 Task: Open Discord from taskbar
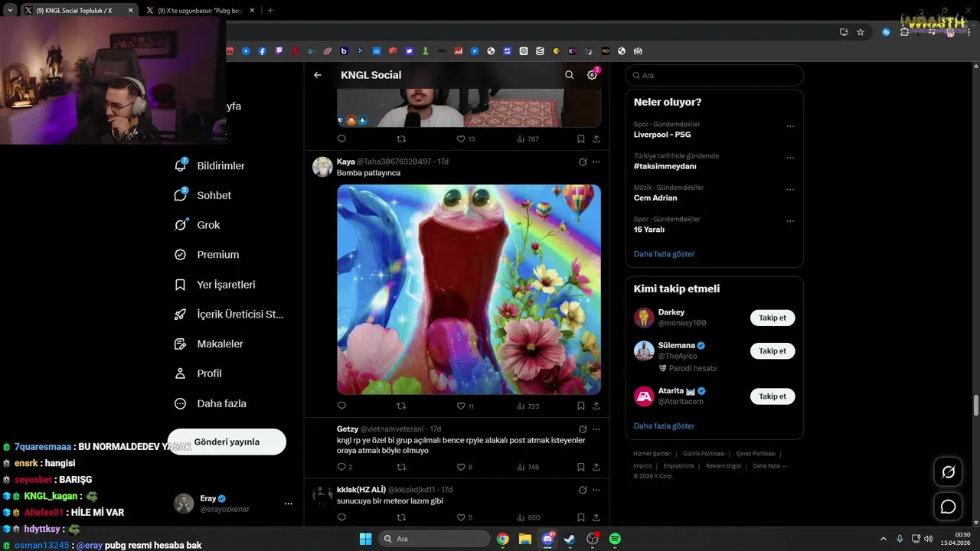coord(547,539)
